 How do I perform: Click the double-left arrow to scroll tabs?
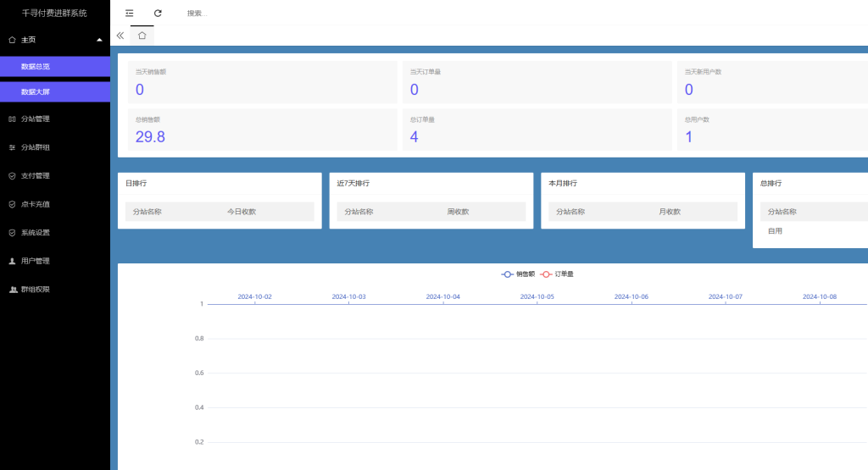120,36
